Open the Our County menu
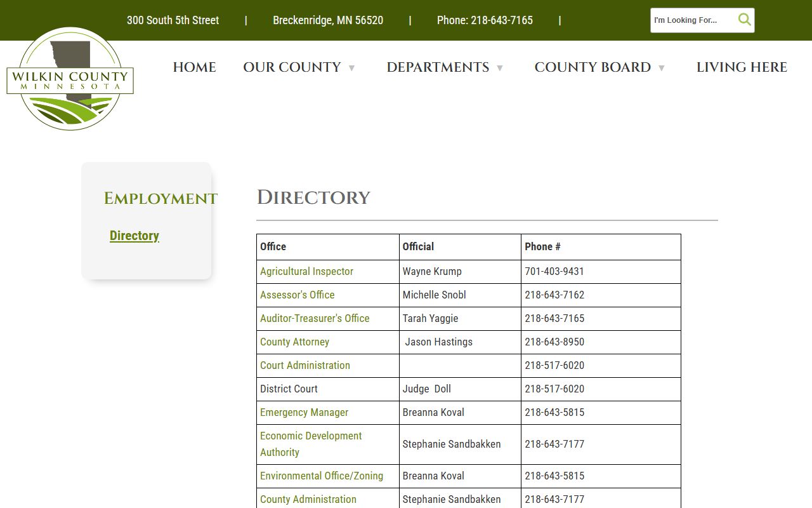The width and height of the screenshot is (812, 508). [x=292, y=67]
